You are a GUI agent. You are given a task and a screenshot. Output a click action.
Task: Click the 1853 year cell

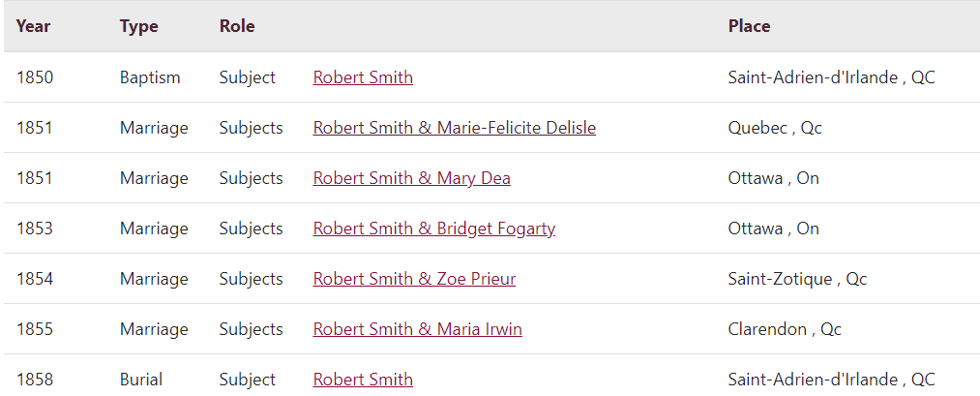(35, 228)
